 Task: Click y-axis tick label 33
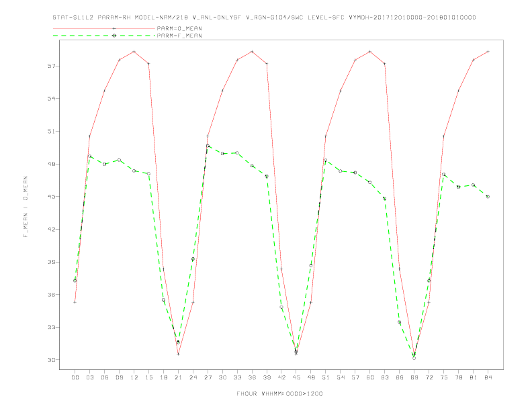coord(52,327)
